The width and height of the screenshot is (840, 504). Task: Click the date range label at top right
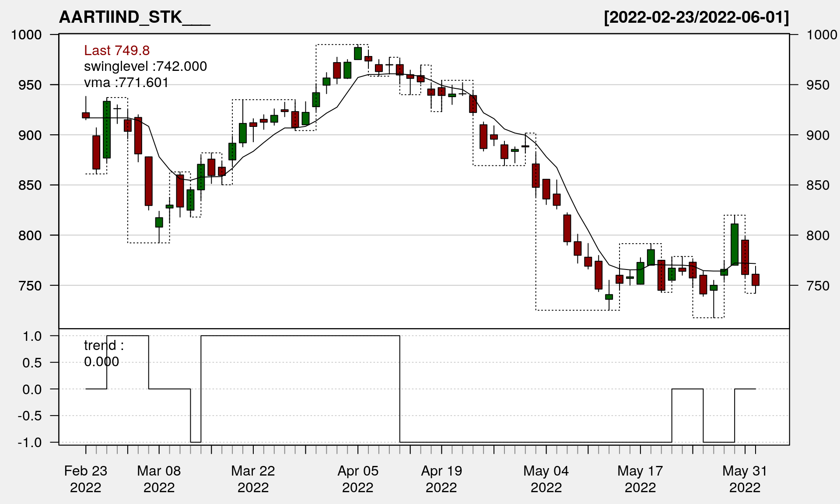[x=696, y=17]
